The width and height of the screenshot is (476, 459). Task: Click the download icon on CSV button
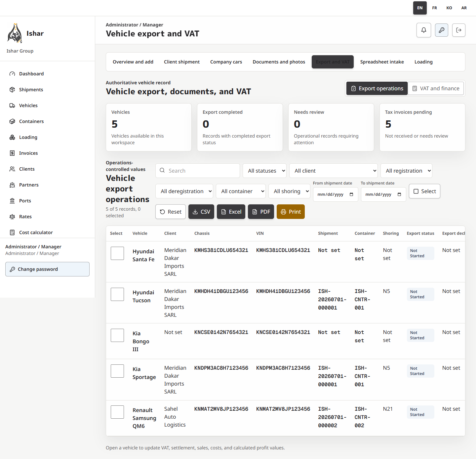tap(195, 212)
